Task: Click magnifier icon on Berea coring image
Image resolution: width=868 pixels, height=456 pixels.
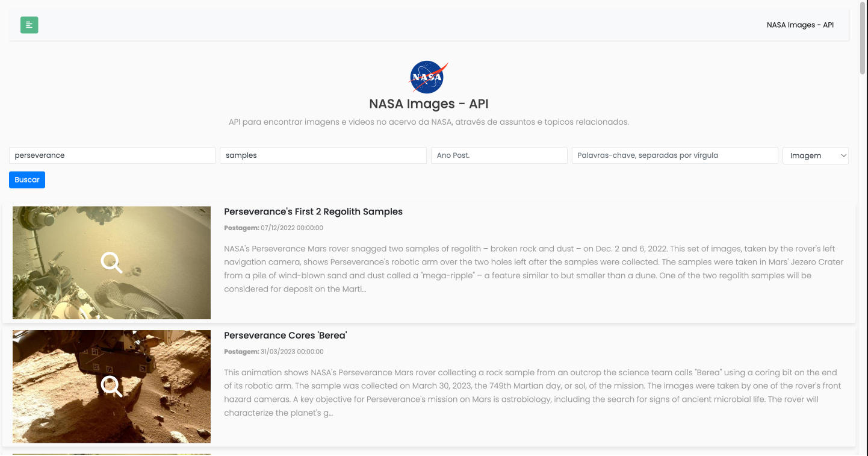Action: (x=111, y=386)
